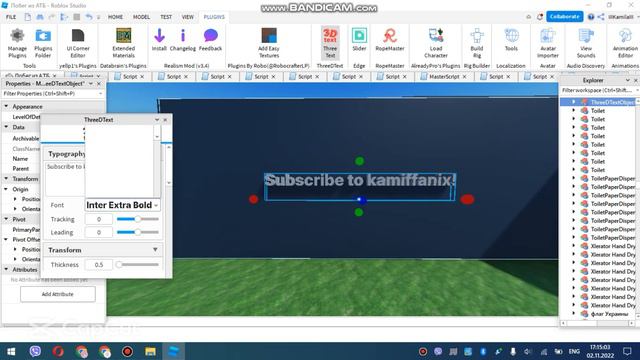Open Add Easy Textures plugin
This screenshot has width=640, height=360.
point(269,43)
